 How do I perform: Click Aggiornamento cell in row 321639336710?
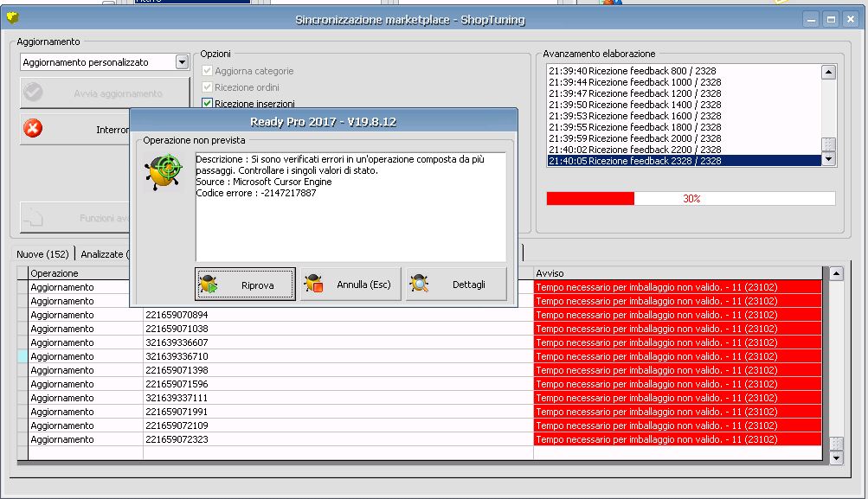click(x=86, y=356)
